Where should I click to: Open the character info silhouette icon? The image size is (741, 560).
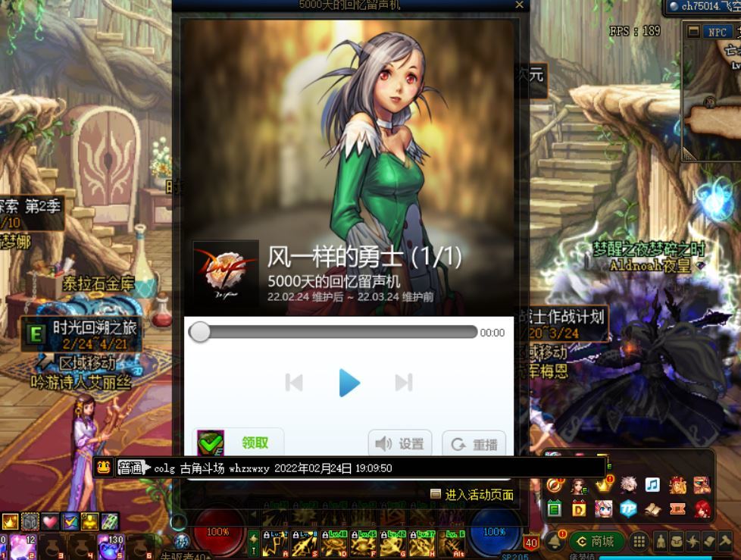click(x=661, y=542)
